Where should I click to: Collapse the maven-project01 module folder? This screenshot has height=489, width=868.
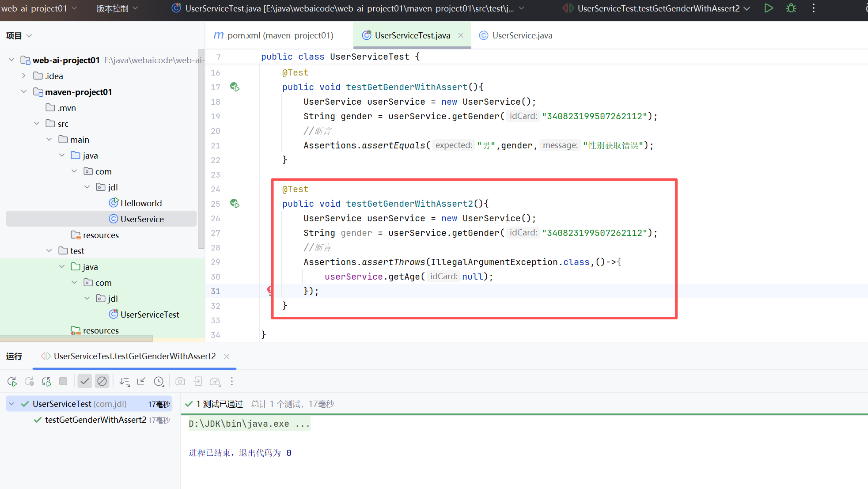[x=24, y=92]
